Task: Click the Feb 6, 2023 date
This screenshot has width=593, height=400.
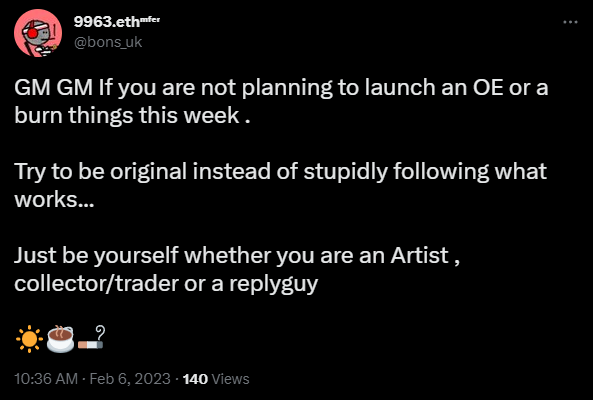Action: click(x=130, y=378)
